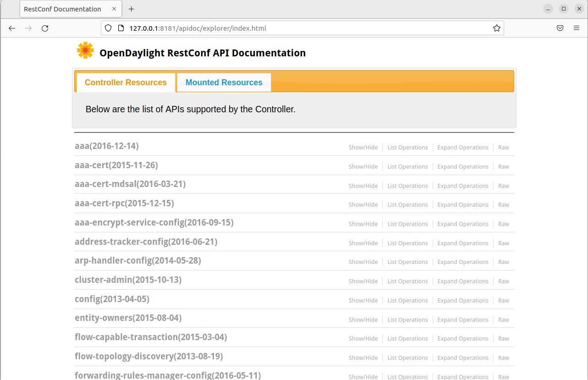Open the address-tracker-config(2016-06-21) entry

coord(146,242)
